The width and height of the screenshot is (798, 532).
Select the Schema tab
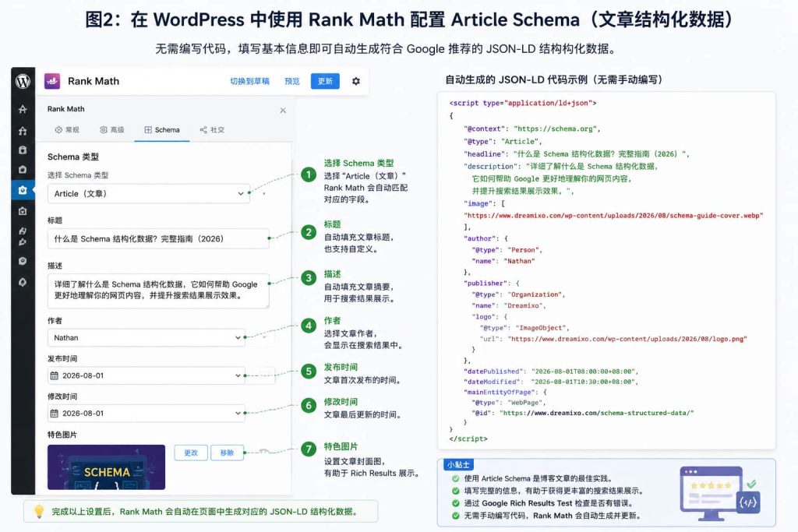(x=162, y=130)
